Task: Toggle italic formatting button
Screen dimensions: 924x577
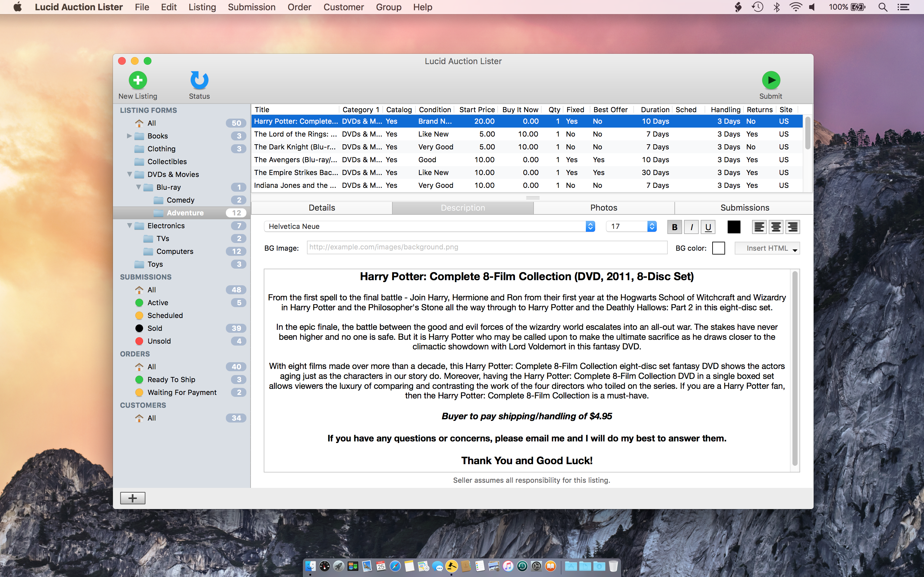Action: pyautogui.click(x=691, y=227)
